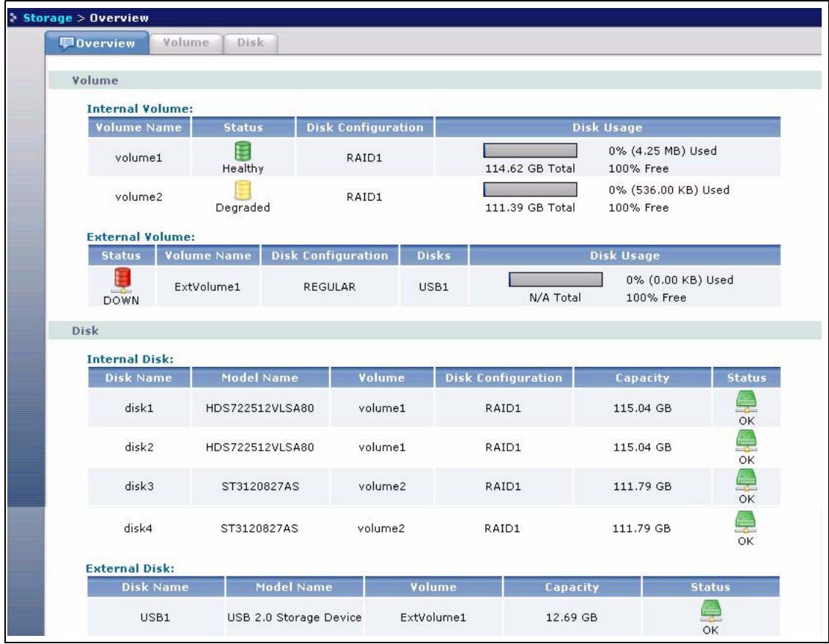Click internal volume Disk Configuration column header
The image size is (829, 644).
[365, 127]
